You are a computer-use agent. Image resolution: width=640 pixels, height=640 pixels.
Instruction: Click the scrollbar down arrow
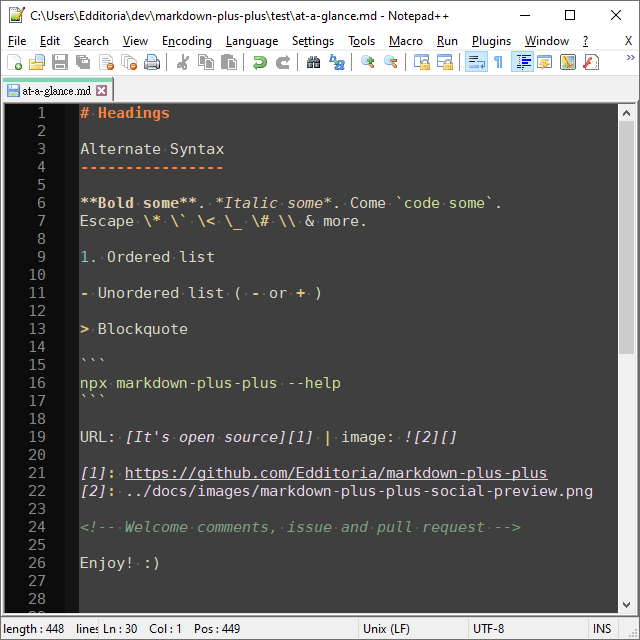627,604
